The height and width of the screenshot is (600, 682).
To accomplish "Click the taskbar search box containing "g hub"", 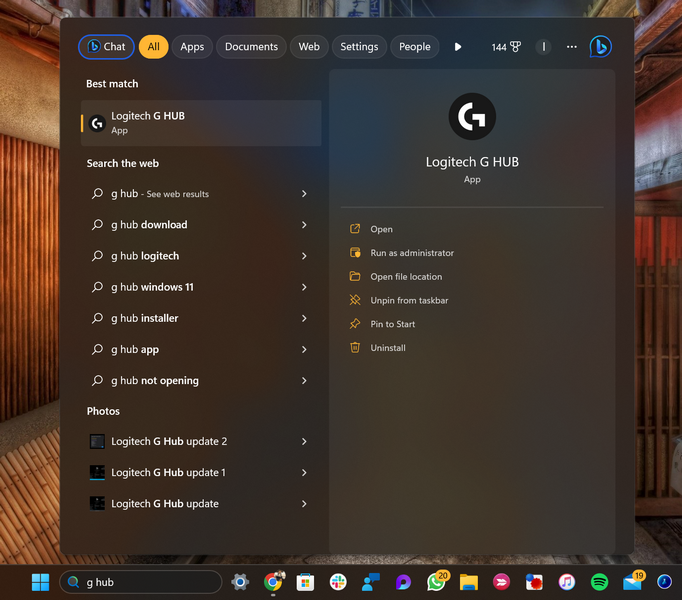I will click(140, 582).
